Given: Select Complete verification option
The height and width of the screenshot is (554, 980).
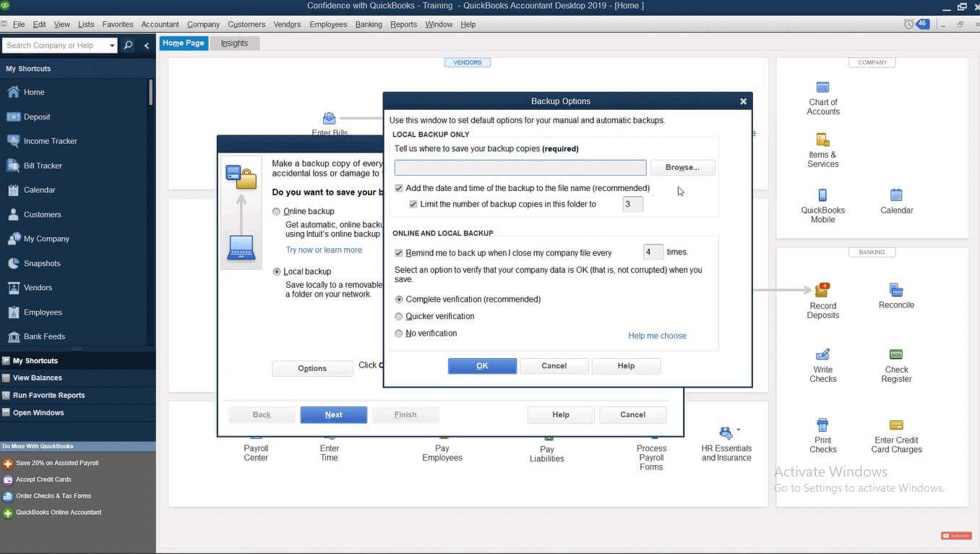Looking at the screenshot, I should pos(399,299).
